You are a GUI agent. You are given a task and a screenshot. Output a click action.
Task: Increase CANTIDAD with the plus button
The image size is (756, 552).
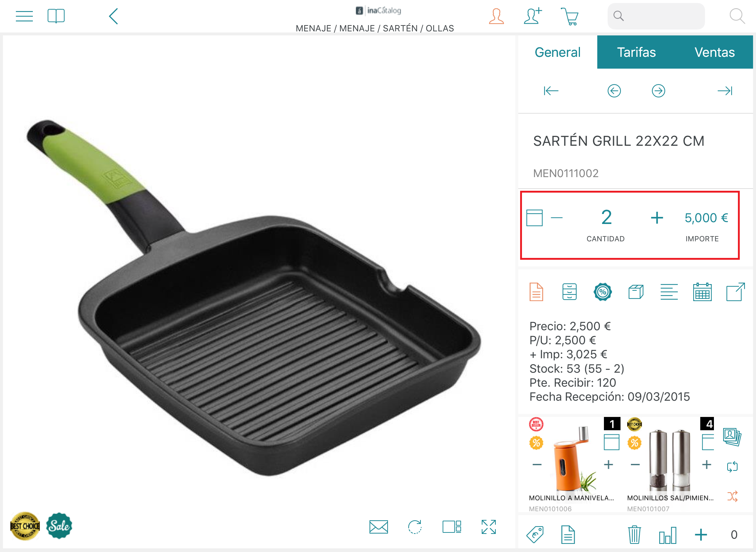pyautogui.click(x=657, y=218)
